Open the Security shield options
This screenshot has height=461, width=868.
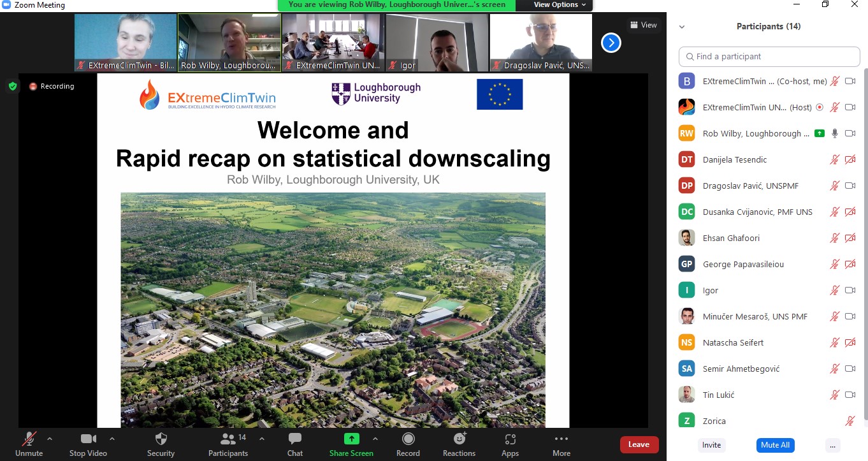tap(161, 439)
